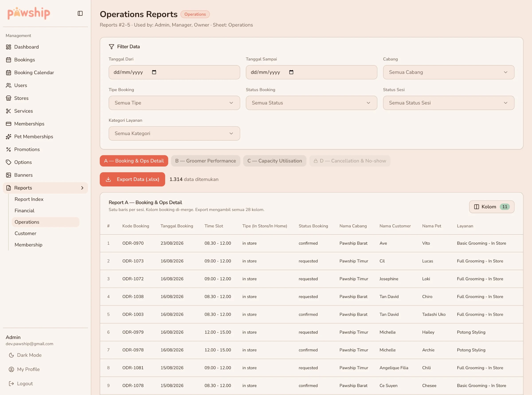Click the Bookings calendar icon

9,60
